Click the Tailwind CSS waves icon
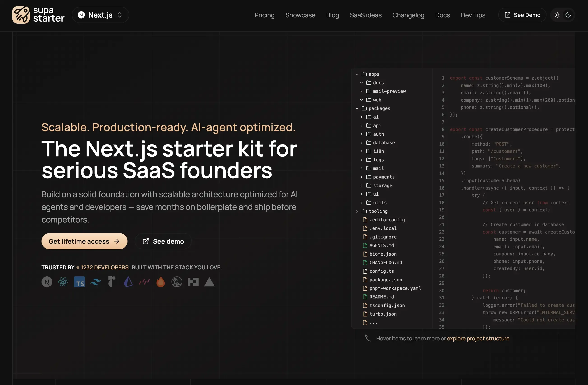The width and height of the screenshot is (588, 385). (95, 282)
